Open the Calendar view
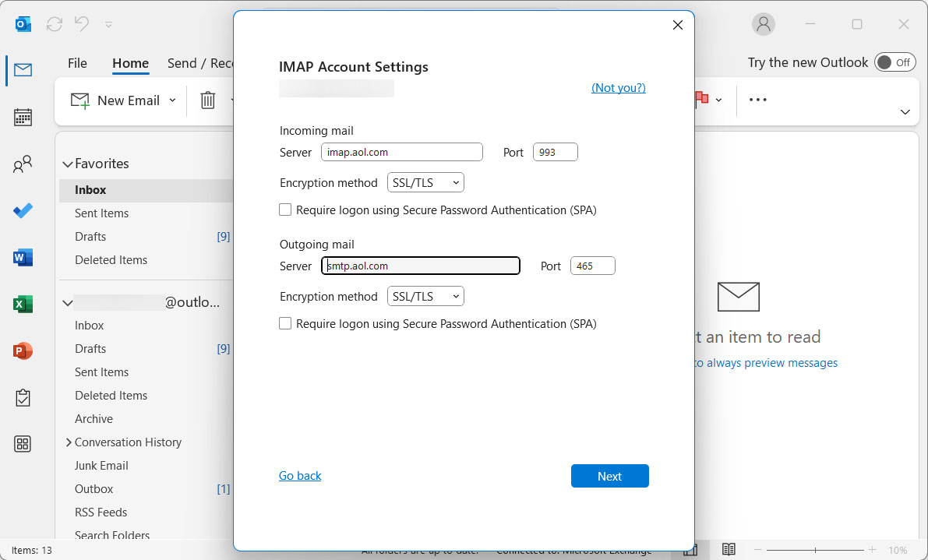 [x=23, y=117]
